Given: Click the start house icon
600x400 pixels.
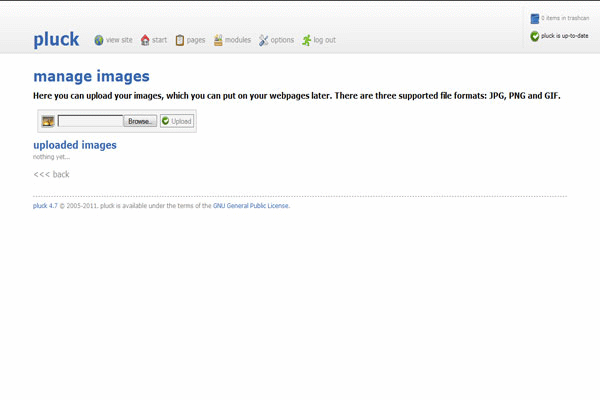Looking at the screenshot, I should pos(145,40).
